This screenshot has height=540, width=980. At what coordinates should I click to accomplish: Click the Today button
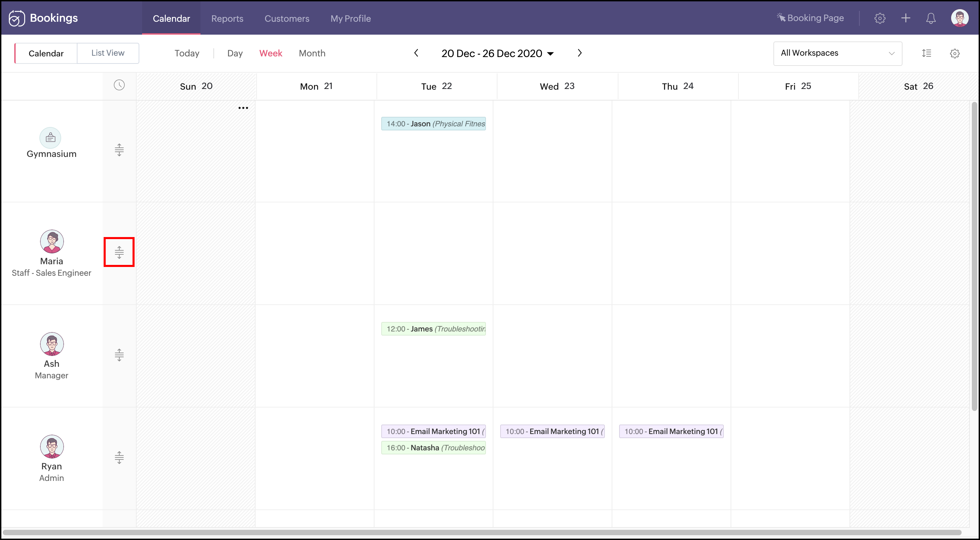tap(187, 53)
